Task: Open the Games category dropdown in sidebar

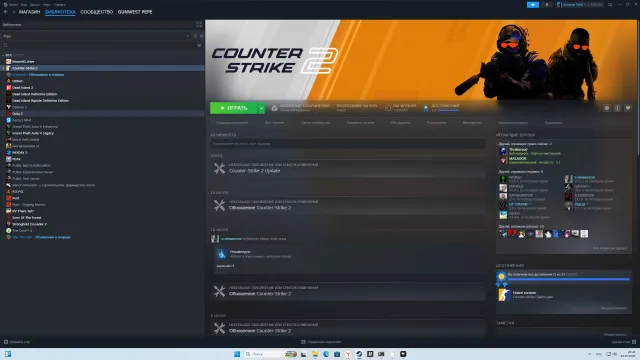Action: pyautogui.click(x=187, y=36)
